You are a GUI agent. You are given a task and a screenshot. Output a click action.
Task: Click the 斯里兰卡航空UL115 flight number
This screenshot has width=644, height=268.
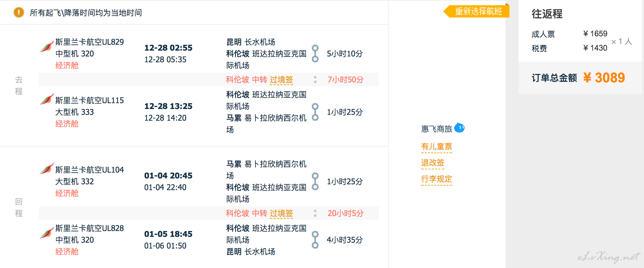click(x=89, y=100)
